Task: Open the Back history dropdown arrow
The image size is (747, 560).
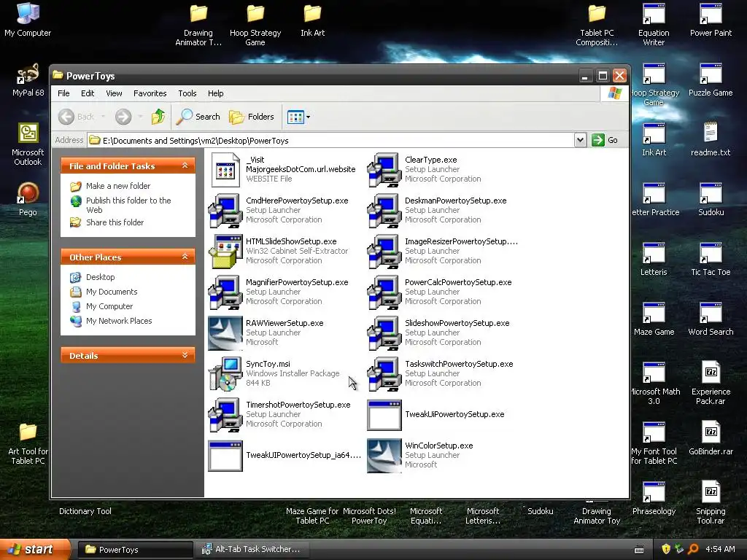Action: [x=103, y=117]
